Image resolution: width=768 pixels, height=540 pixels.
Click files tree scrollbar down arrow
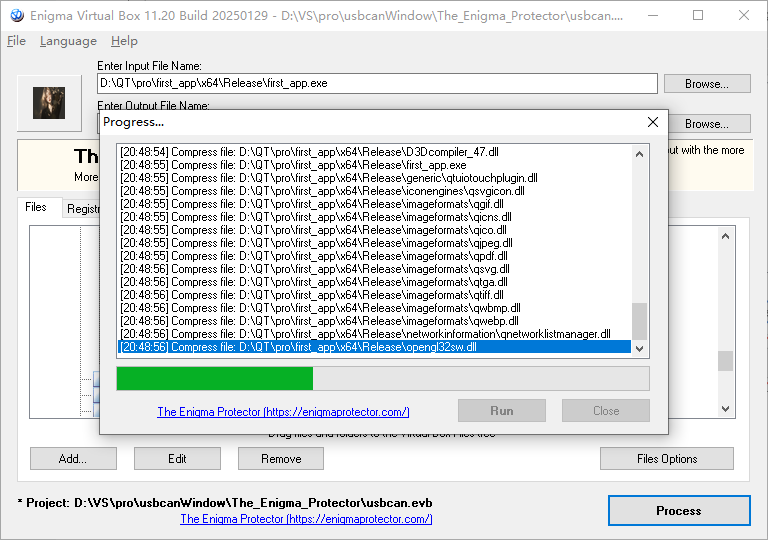(725, 409)
